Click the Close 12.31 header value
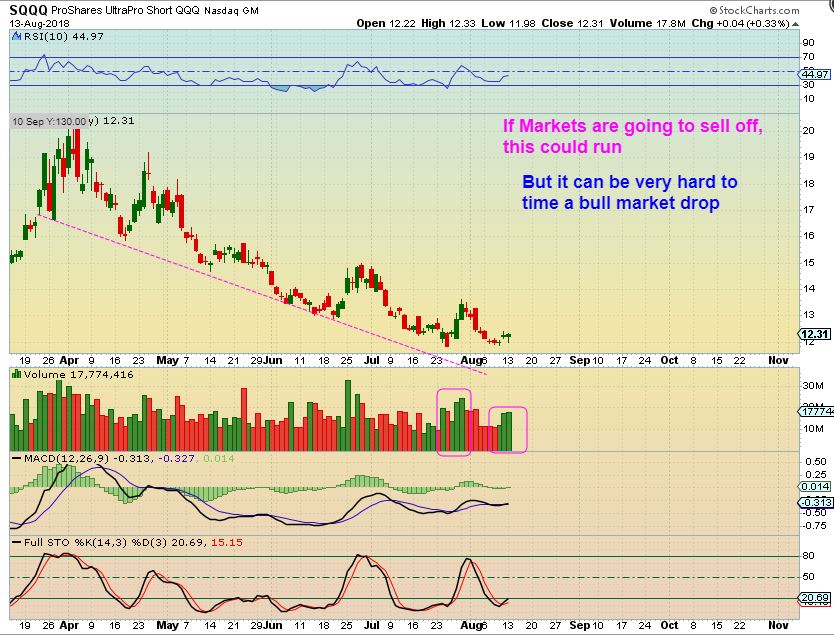This screenshot has width=834, height=635. pyautogui.click(x=573, y=23)
